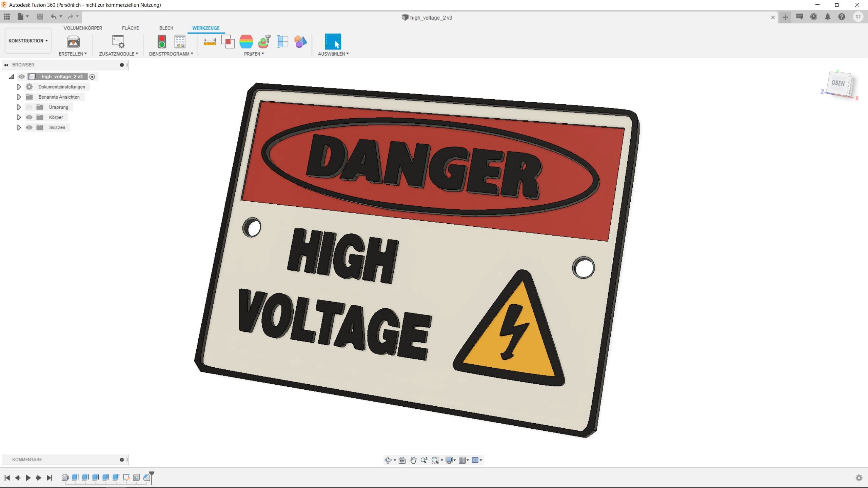Viewport: 868px width, 488px height.
Task: Close the high_voltage_2 v3 document tab
Action: pyautogui.click(x=773, y=18)
